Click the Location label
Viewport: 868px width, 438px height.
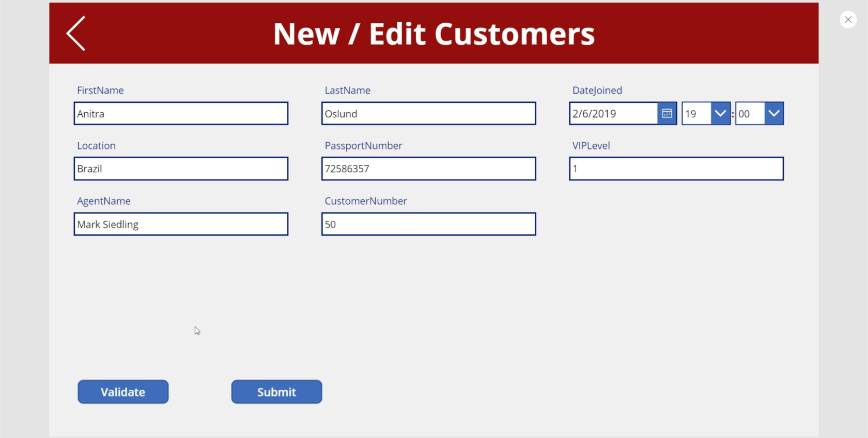click(x=96, y=146)
